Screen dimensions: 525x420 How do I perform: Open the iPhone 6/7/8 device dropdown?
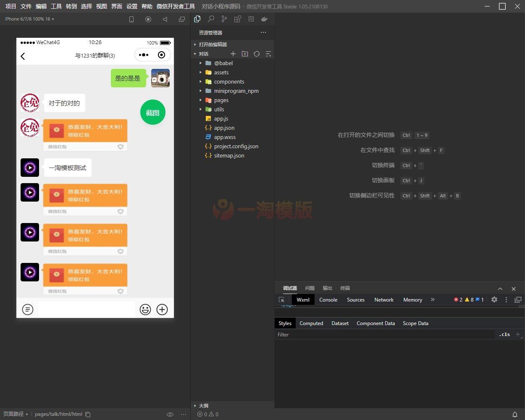pos(29,19)
